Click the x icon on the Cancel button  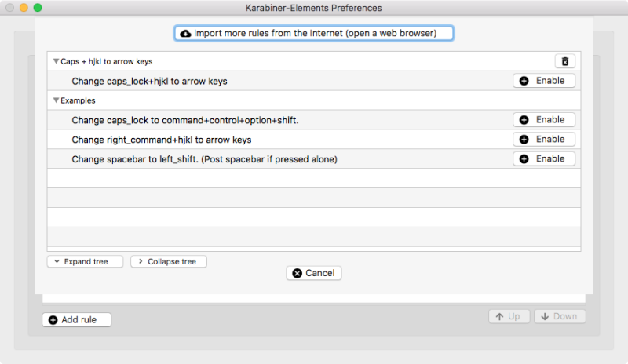(x=297, y=273)
